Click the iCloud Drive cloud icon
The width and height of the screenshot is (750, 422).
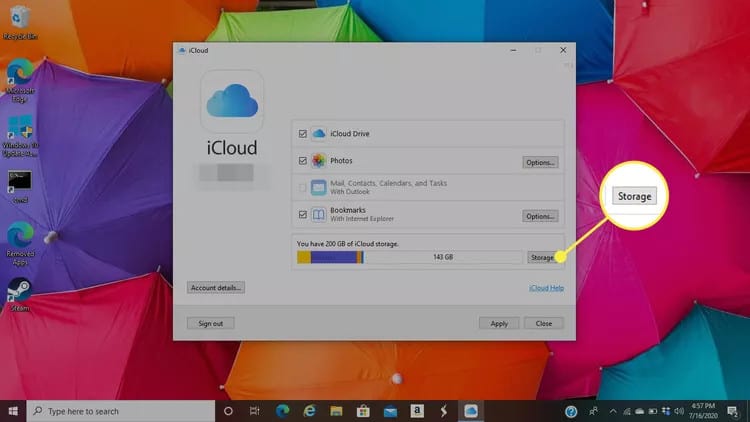(x=319, y=133)
